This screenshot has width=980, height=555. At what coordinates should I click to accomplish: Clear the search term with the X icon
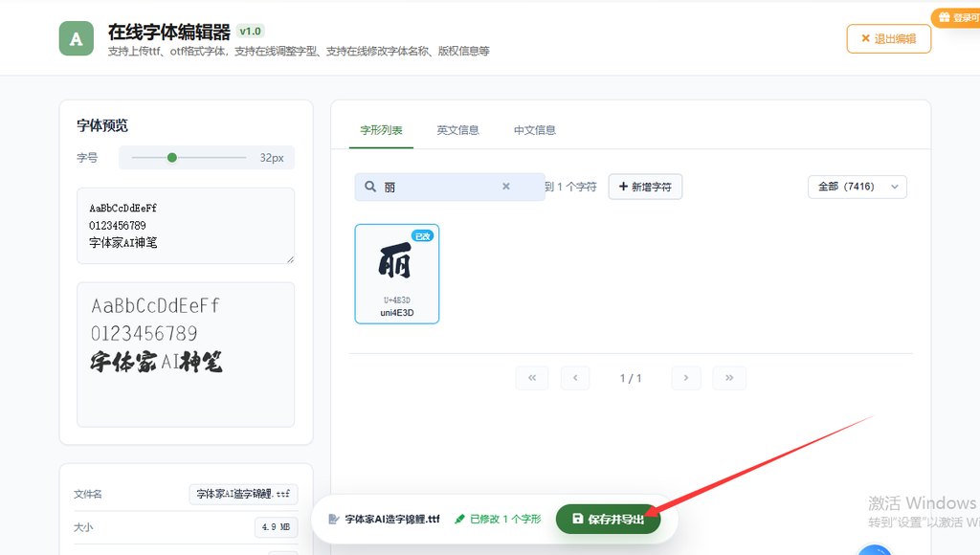(x=505, y=186)
